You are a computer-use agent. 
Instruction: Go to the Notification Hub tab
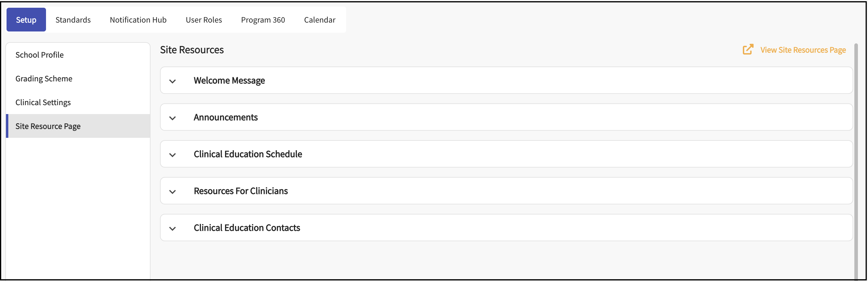pyautogui.click(x=138, y=20)
